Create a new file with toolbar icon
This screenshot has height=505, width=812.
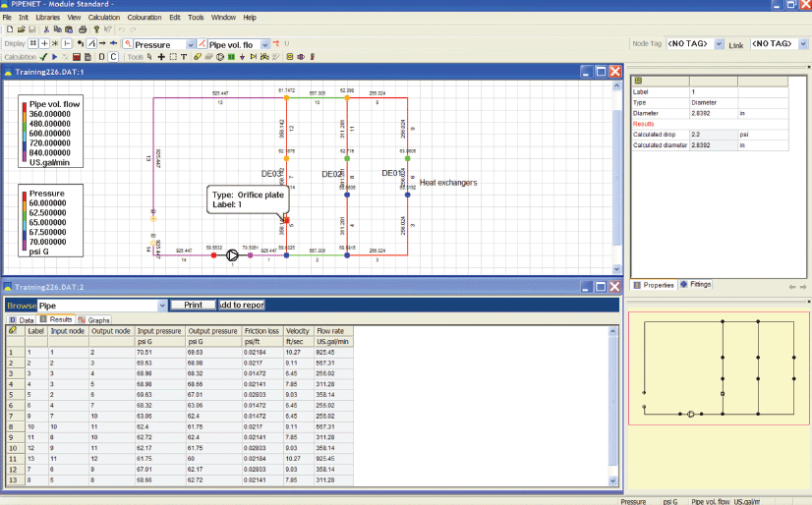pos(9,30)
